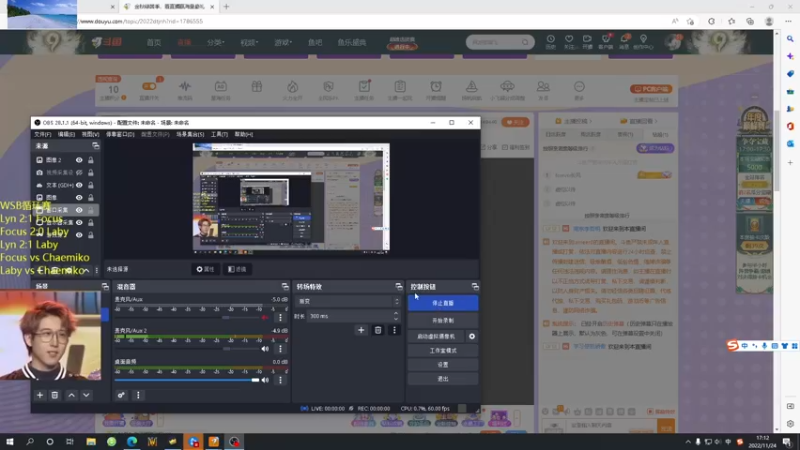Add a new scene with plus icon
This screenshot has height=450, width=800.
point(40,395)
